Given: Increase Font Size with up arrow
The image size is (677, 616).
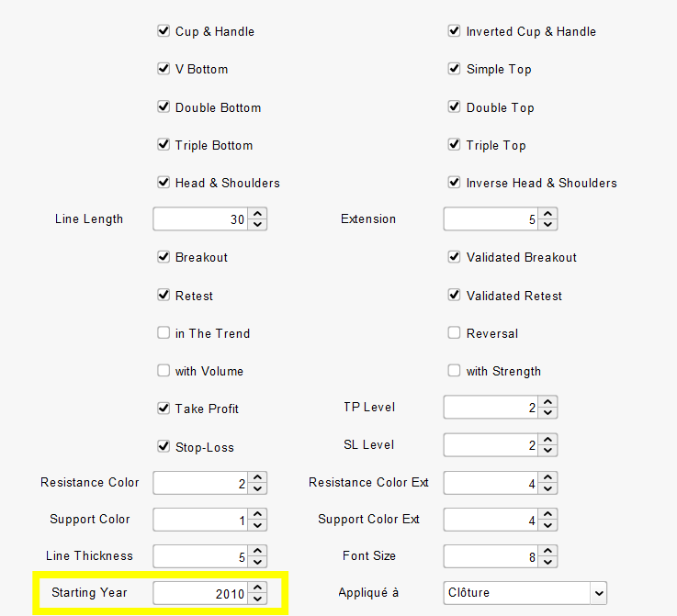Looking at the screenshot, I should pos(547,551).
